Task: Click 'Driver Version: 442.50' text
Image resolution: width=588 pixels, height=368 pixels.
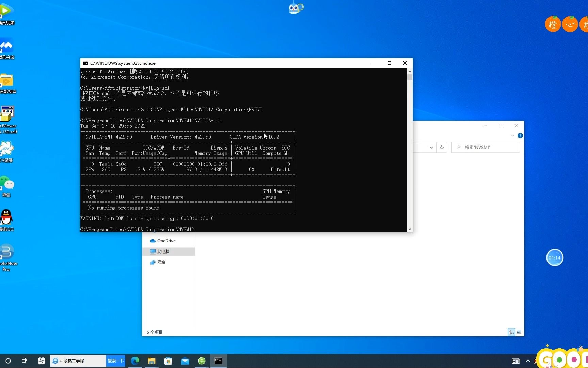Action: [181, 137]
